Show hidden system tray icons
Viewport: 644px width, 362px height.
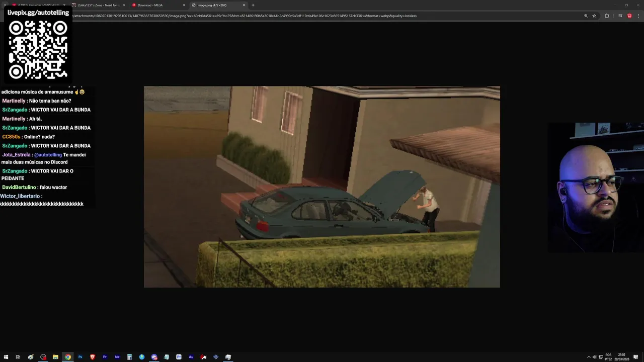[x=589, y=357]
